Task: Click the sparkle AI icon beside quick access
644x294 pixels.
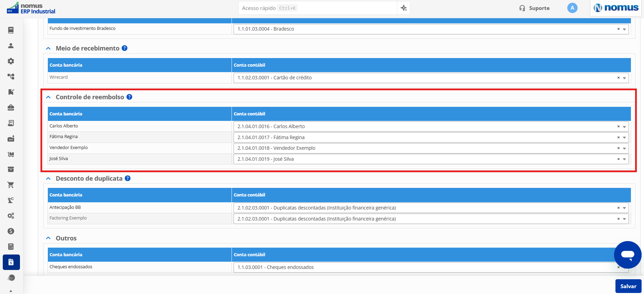Action: (x=404, y=8)
